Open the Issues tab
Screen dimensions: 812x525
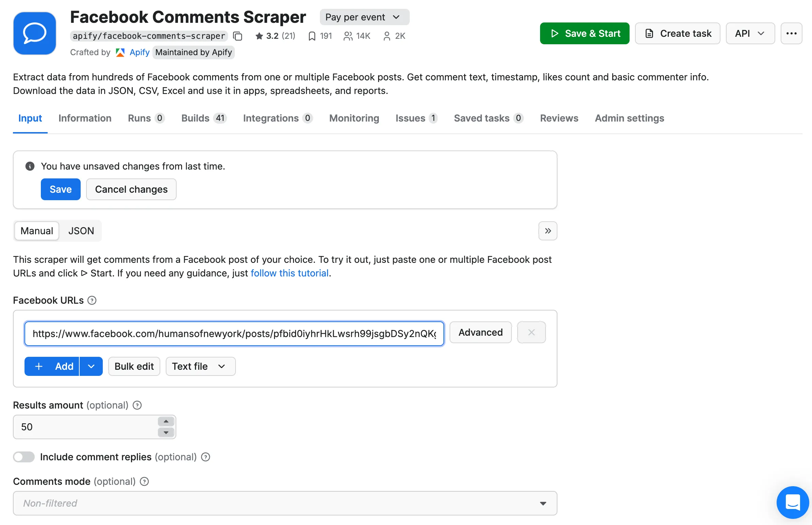(417, 118)
